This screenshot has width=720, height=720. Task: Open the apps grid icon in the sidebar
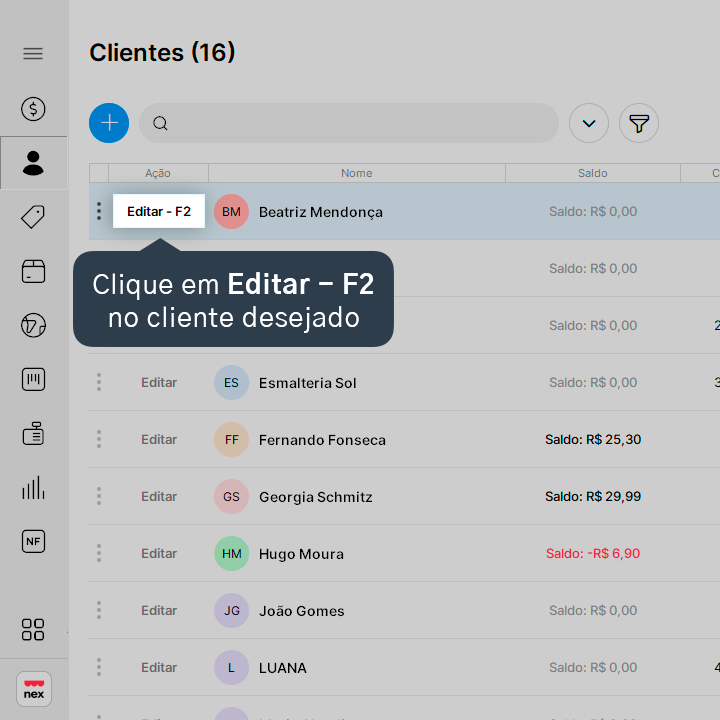pos(33,630)
